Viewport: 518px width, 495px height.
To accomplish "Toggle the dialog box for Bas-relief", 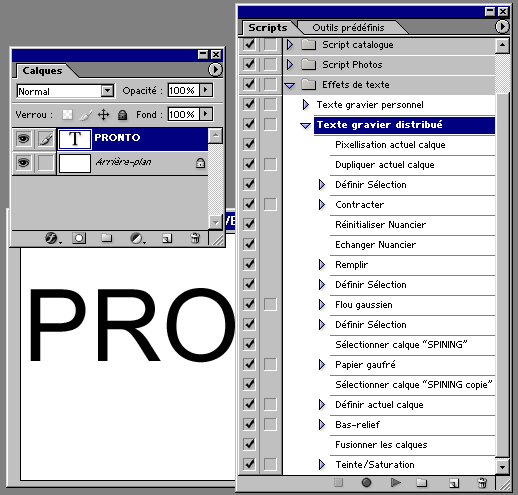I will pyautogui.click(x=270, y=424).
